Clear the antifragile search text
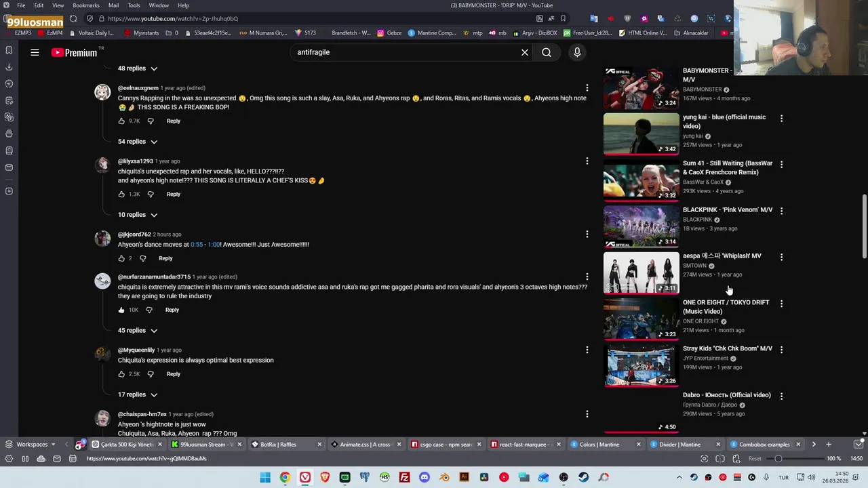This screenshot has width=868, height=488. tap(525, 52)
